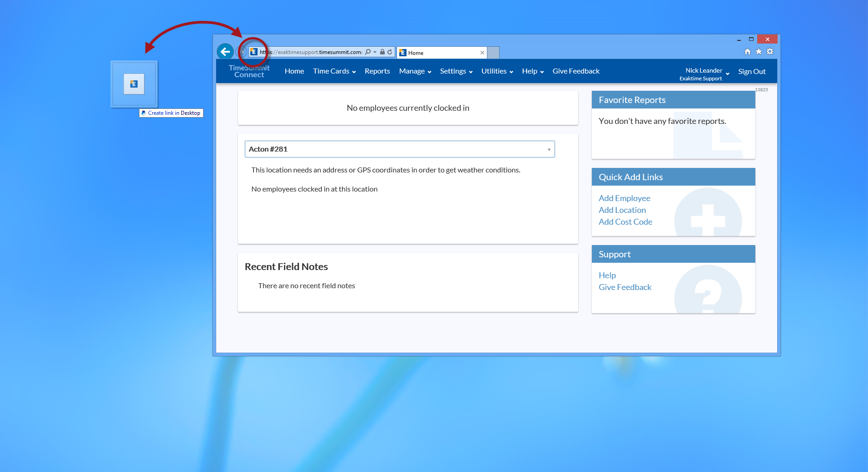Click 'You don't have any favorite reports.' text
Screen dimensions: 868x472
tap(662, 121)
